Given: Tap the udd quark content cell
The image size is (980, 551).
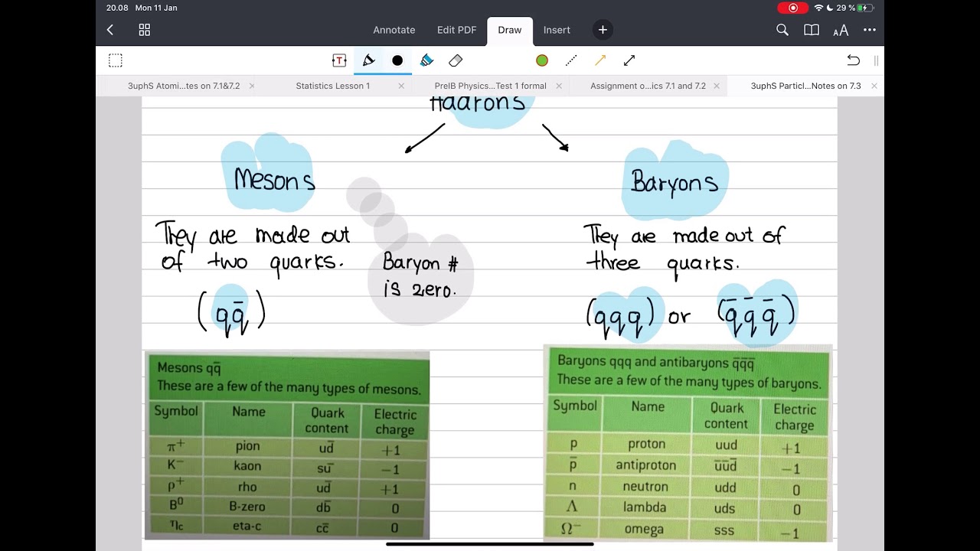Looking at the screenshot, I should tap(725, 487).
